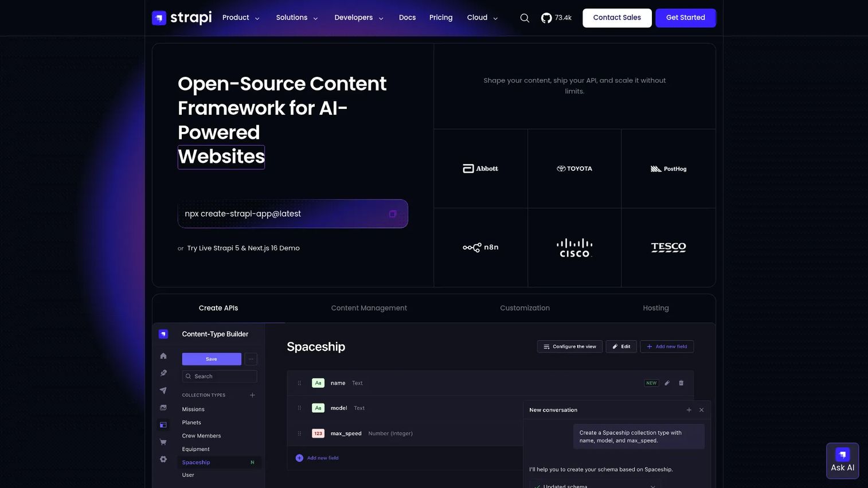Open the Settings gear icon in sidebar

(x=163, y=459)
